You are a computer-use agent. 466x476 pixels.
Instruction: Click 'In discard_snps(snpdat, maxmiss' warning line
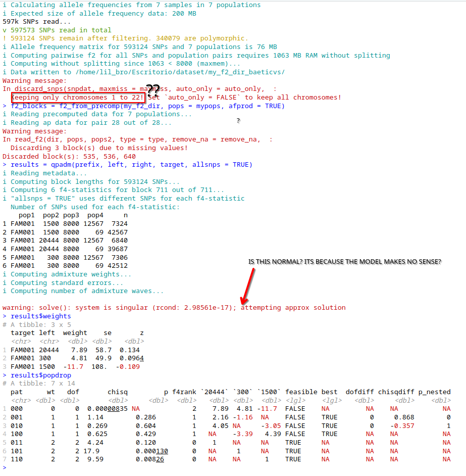click(139, 88)
